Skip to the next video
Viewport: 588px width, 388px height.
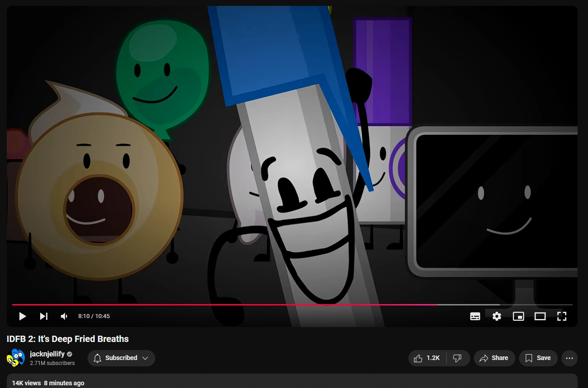44,316
